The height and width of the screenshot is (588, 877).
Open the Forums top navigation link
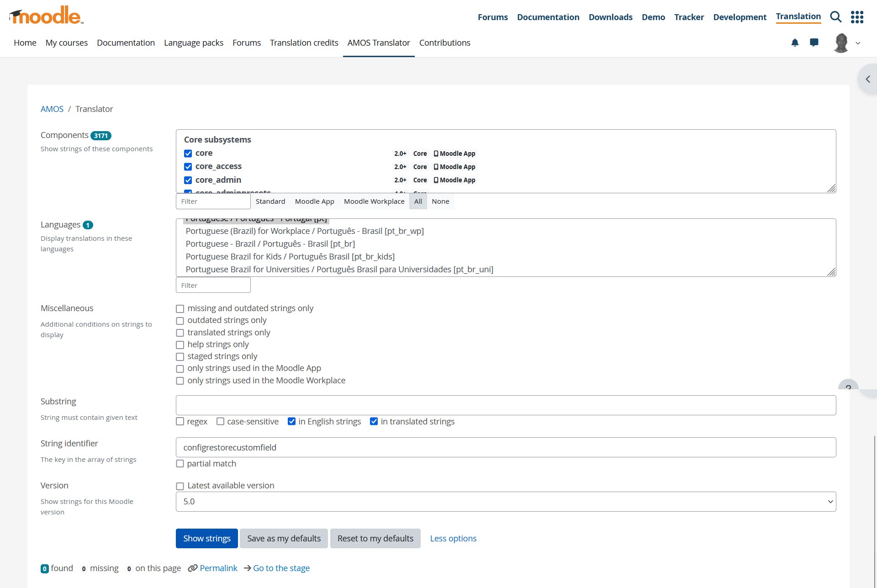(x=492, y=17)
